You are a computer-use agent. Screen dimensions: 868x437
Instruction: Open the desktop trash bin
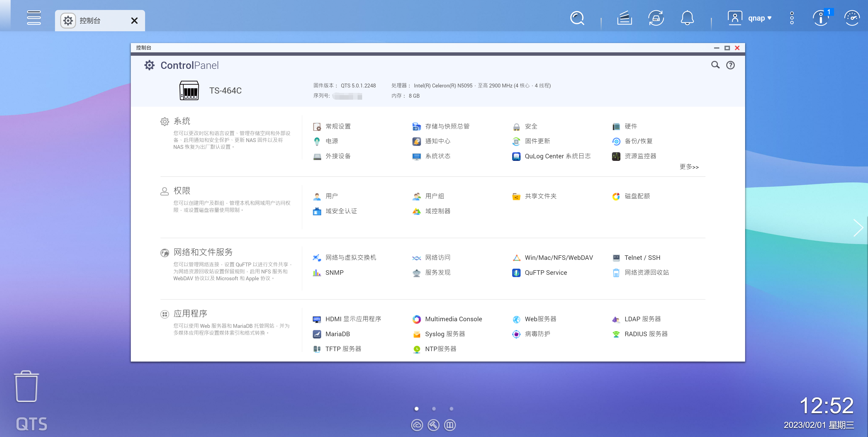click(26, 386)
